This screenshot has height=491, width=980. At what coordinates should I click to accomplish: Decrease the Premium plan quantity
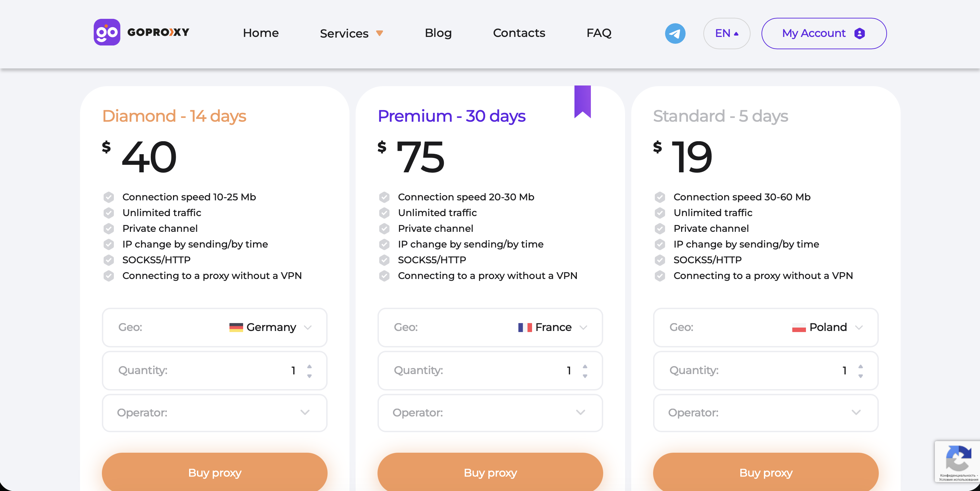[x=585, y=376]
